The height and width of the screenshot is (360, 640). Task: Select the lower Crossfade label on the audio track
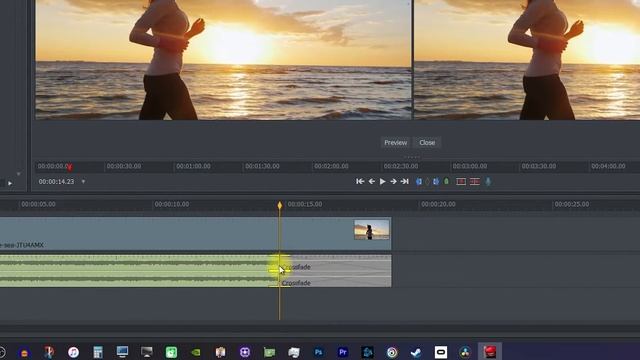point(296,283)
